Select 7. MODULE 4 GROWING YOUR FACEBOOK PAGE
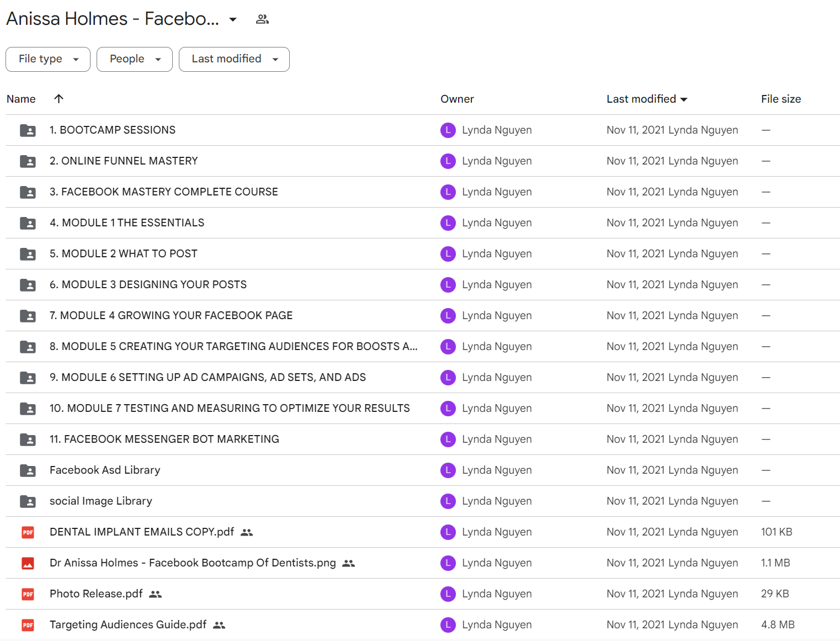 (x=171, y=315)
